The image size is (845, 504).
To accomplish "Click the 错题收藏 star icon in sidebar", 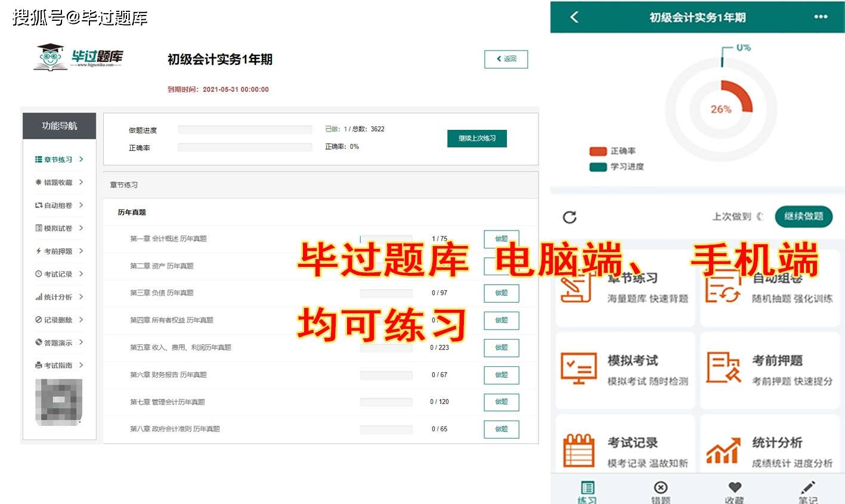I will pyautogui.click(x=39, y=182).
